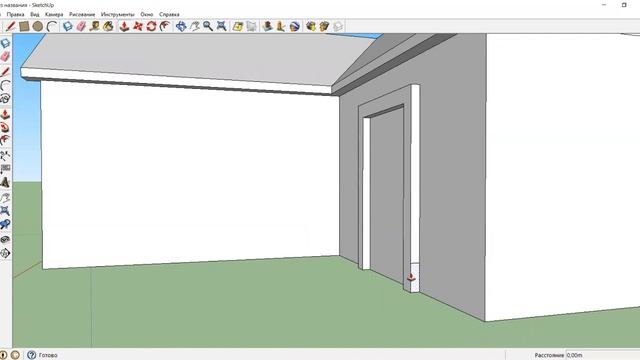Open the Камера menu
The width and height of the screenshot is (640, 360).
54,14
